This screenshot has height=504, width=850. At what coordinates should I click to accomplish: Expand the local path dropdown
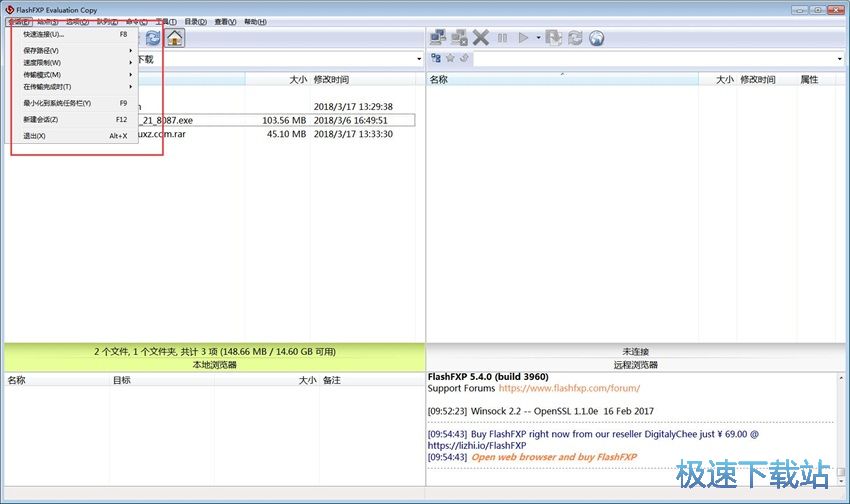tap(419, 59)
